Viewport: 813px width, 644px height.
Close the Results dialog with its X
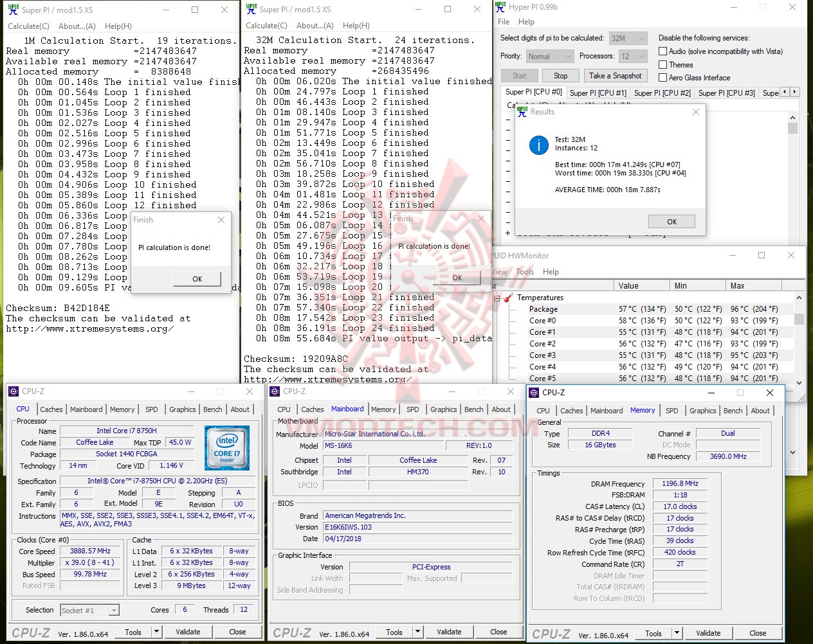[x=695, y=112]
